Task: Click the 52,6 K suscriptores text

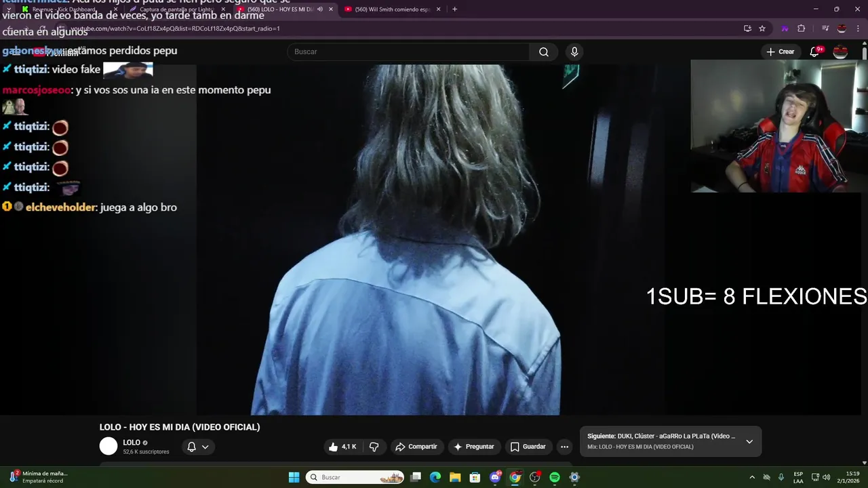Action: coord(146,451)
